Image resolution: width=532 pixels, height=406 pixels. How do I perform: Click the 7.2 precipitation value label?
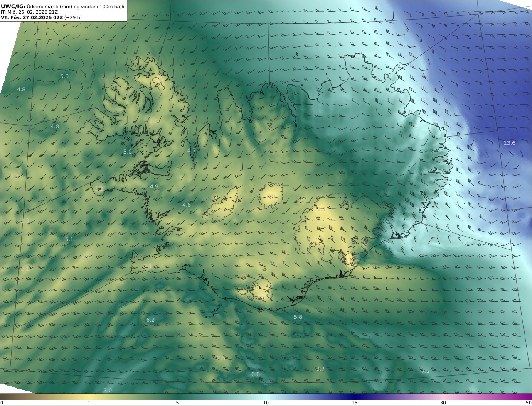point(426,371)
